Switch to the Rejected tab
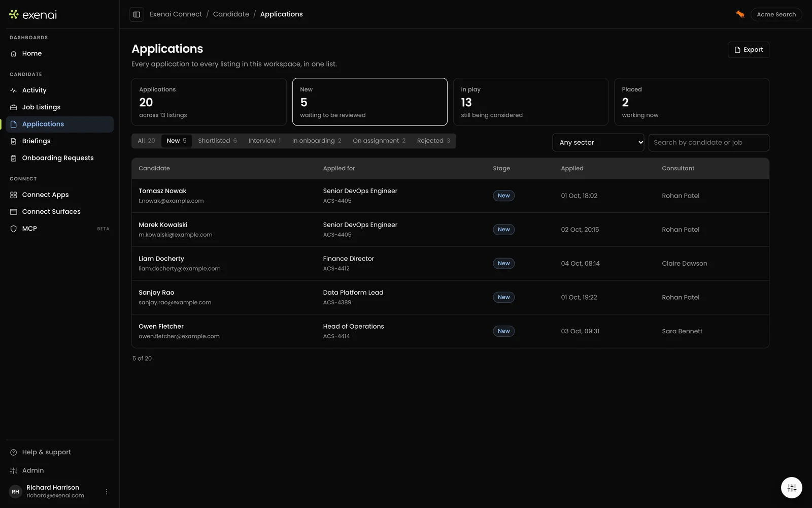The image size is (812, 508). tap(433, 141)
